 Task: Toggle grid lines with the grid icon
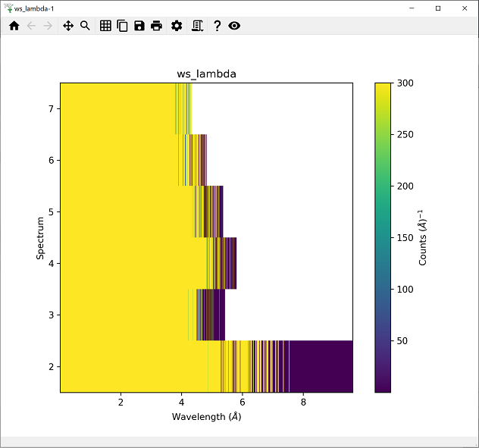(x=105, y=26)
